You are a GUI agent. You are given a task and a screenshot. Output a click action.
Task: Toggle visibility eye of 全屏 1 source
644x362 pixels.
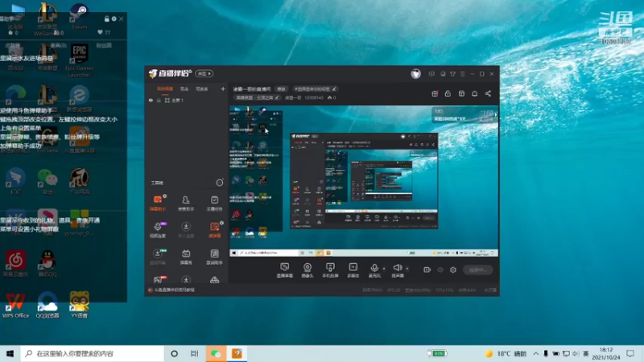tap(151, 100)
